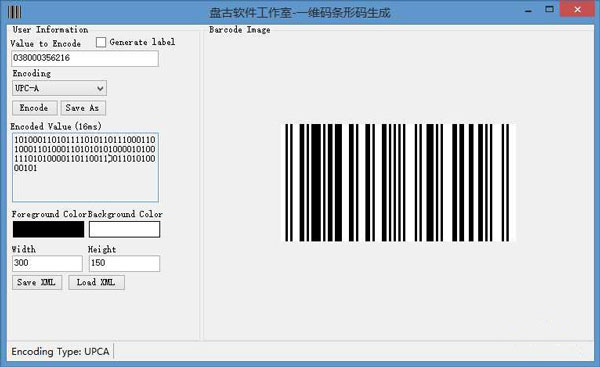Close the barcode generator window
The image size is (600, 367).
577,10
